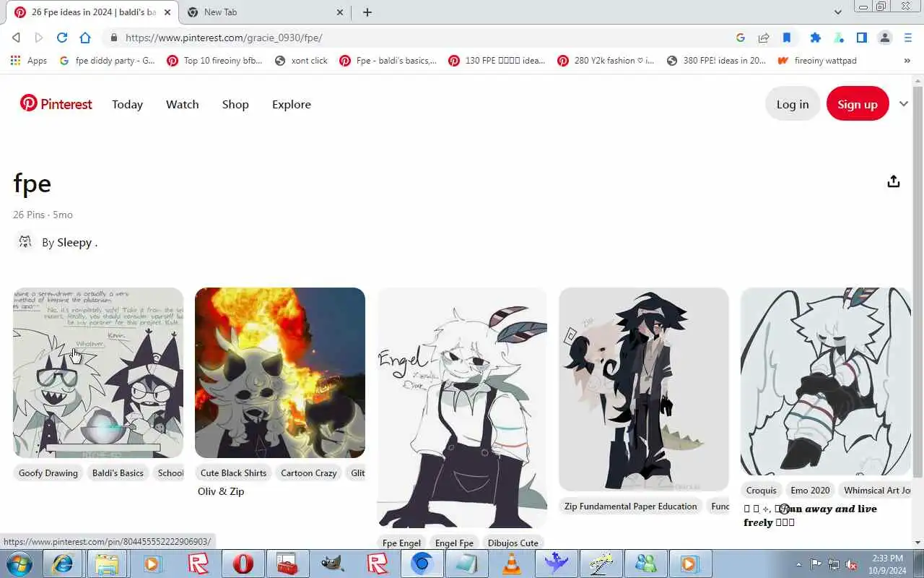Open the Extensions puzzle icon
Screen dimensions: 924x578
point(816,38)
